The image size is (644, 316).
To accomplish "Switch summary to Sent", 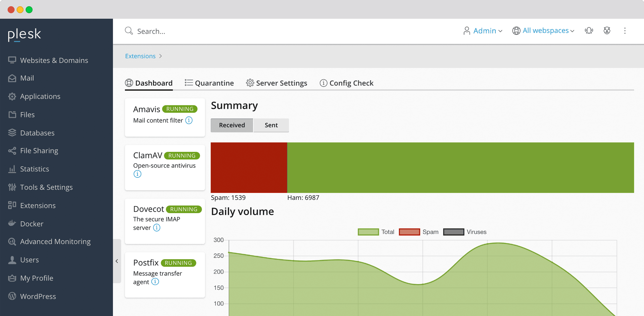I will tap(271, 125).
